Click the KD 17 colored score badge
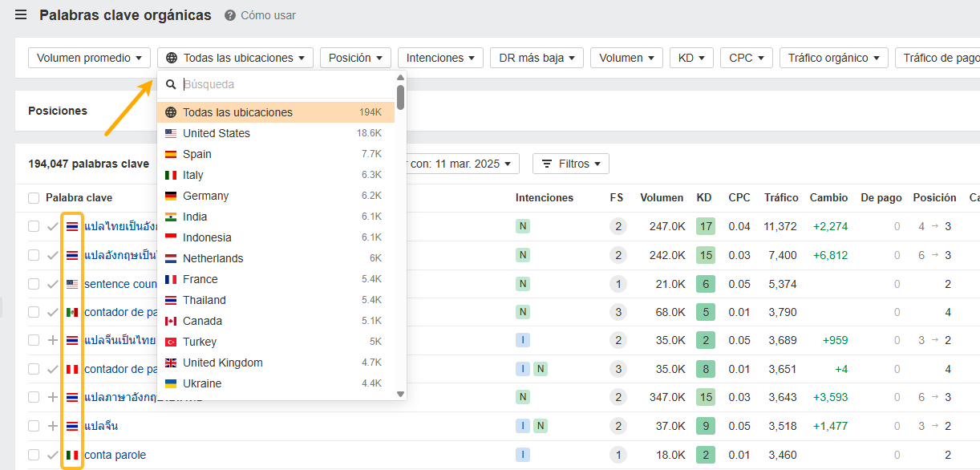The image size is (980, 470). coord(705,226)
